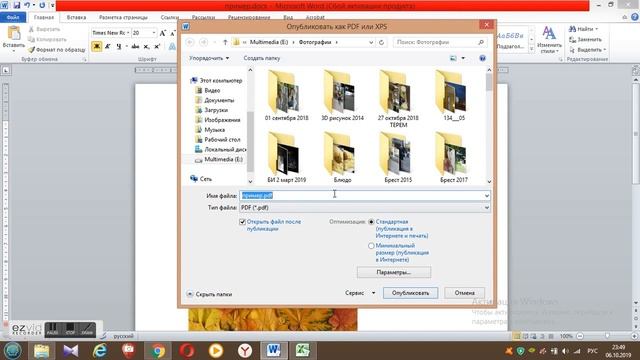Open Google Chrome from the taskbar
640x360 pixels.
(158, 351)
